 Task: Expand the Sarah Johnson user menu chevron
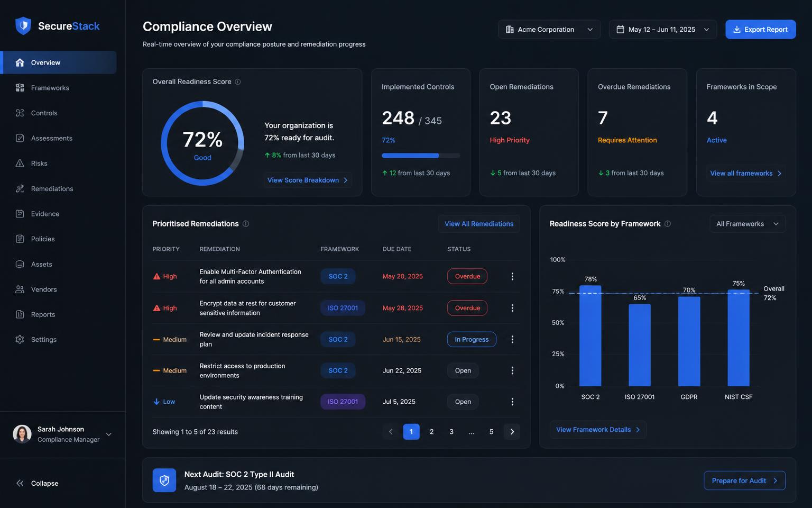click(x=109, y=434)
